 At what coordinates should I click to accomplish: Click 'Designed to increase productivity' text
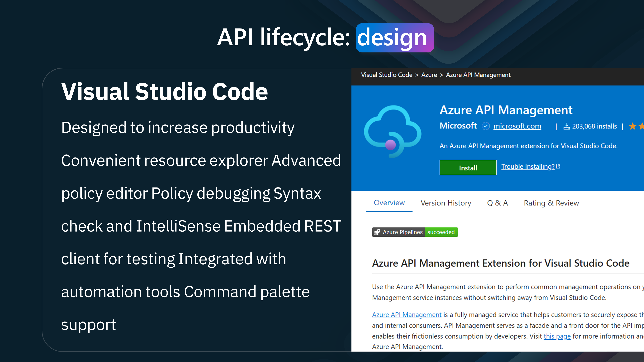pyautogui.click(x=178, y=128)
